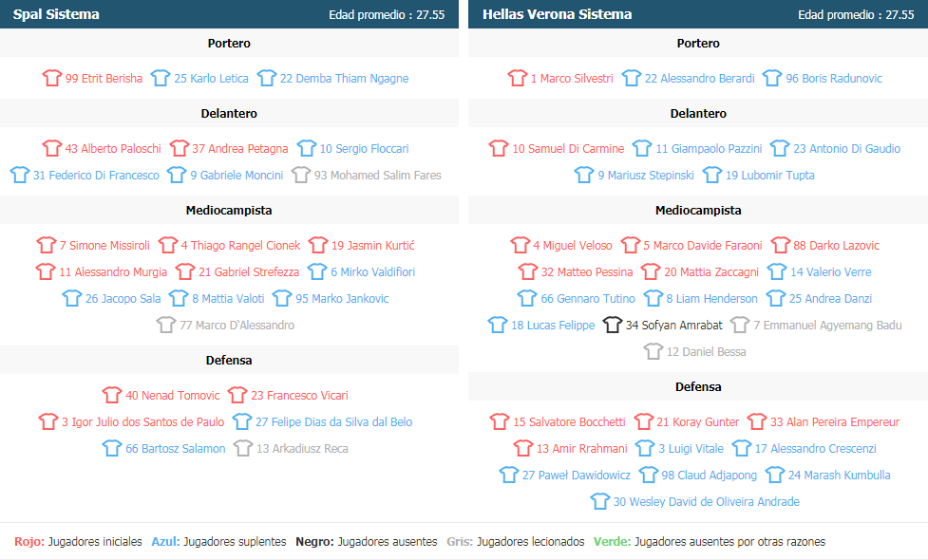928x560 pixels.
Task: Click the blue jersey icon next to Luigi Vitale
Action: tap(645, 448)
